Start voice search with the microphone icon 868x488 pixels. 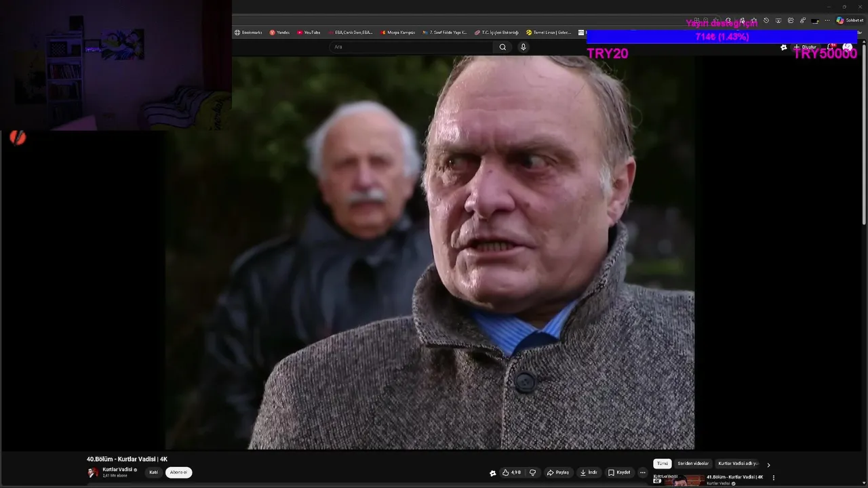pos(523,47)
